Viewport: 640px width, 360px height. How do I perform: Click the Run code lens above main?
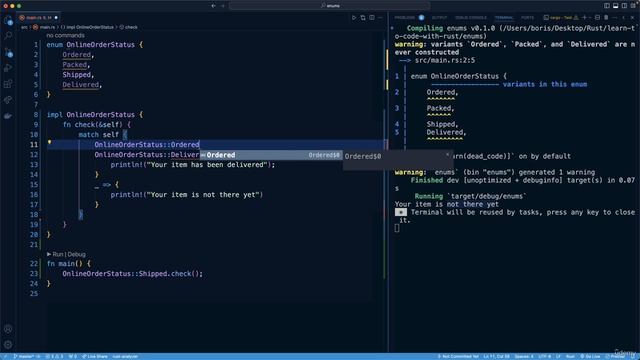tap(58, 254)
